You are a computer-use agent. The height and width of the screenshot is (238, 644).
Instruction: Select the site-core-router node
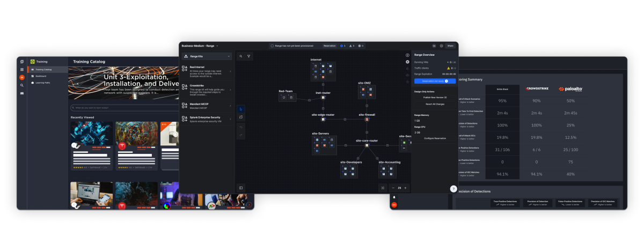click(x=367, y=145)
